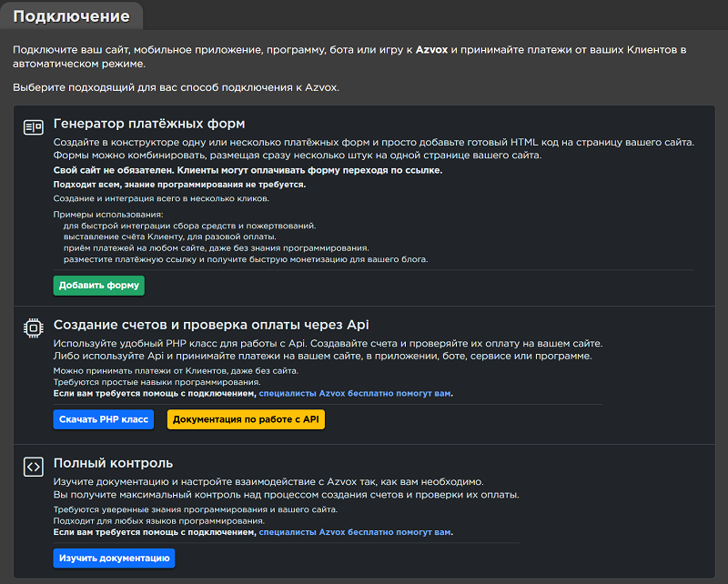Select the heading Генератор платёжных форм
This screenshot has width=728, height=584.
tap(149, 124)
